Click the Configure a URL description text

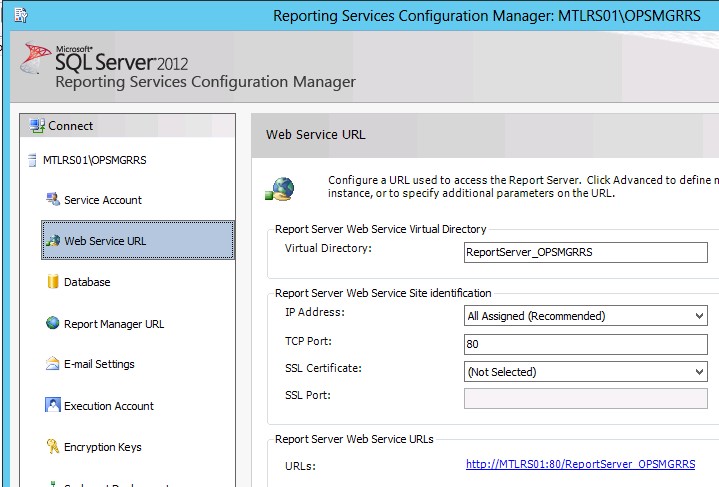[x=523, y=187]
